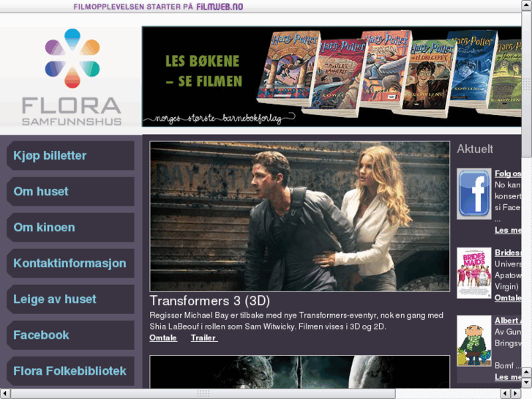Click the Facebook icon under Aktuelt
Image resolution: width=532 pixels, height=399 pixels.
click(473, 193)
